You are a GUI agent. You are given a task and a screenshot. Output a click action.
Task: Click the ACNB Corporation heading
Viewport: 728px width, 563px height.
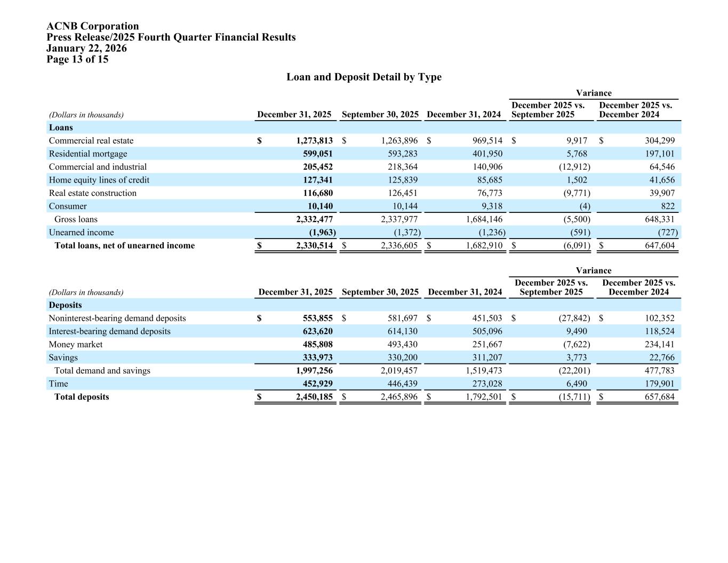(92, 26)
